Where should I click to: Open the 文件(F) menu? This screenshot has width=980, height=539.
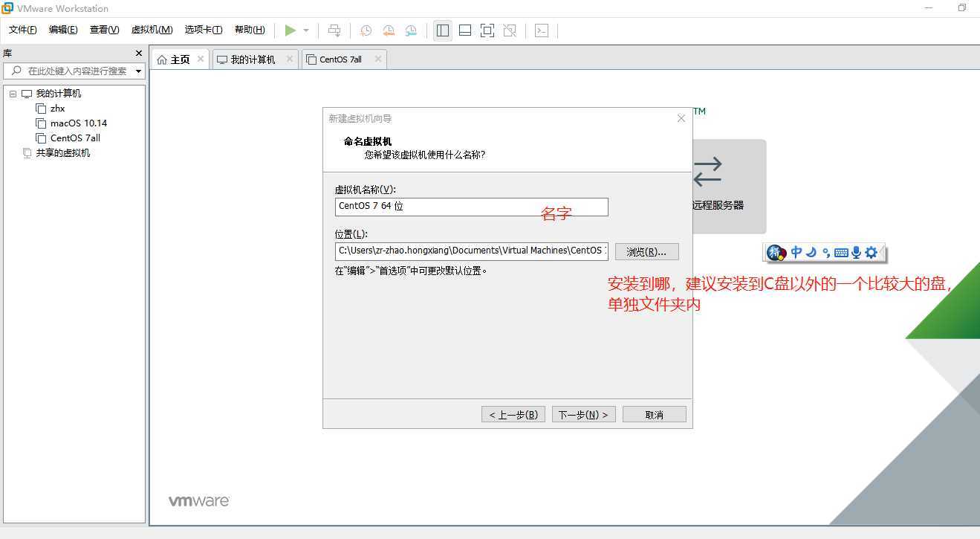23,30
